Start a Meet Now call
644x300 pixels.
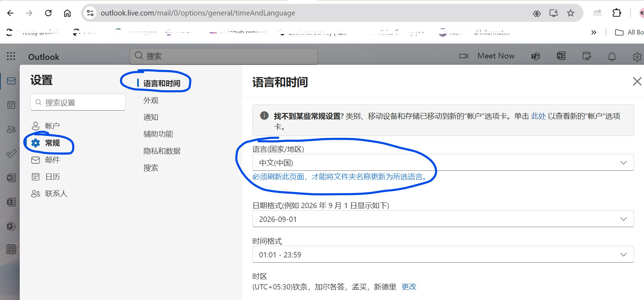(487, 56)
